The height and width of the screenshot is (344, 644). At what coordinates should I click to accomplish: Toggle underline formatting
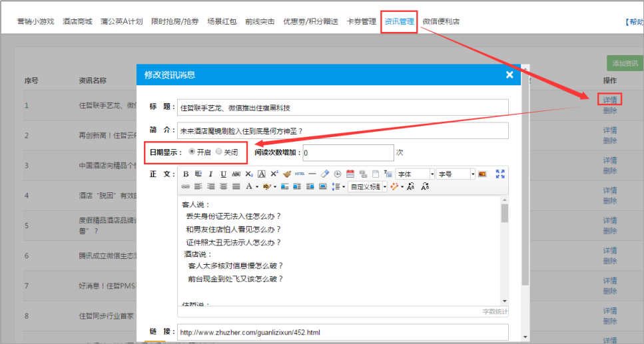(x=223, y=174)
